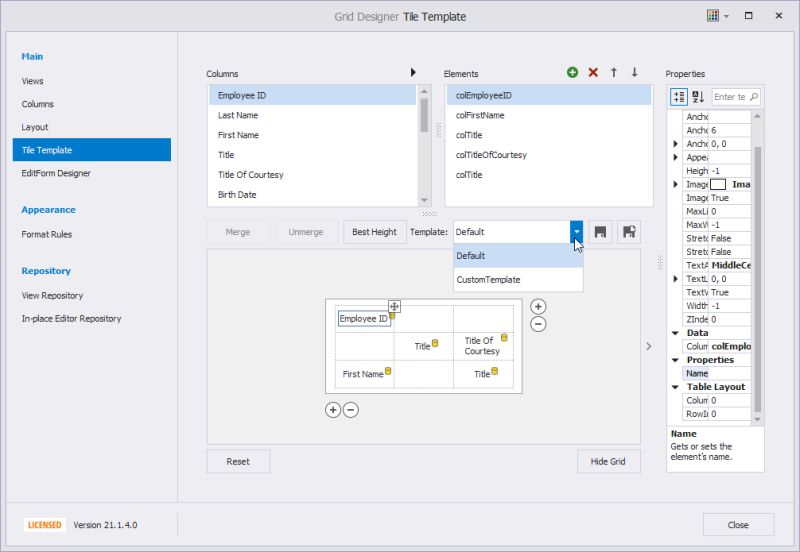
Task: Collapse the Properties category
Action: coord(676,360)
